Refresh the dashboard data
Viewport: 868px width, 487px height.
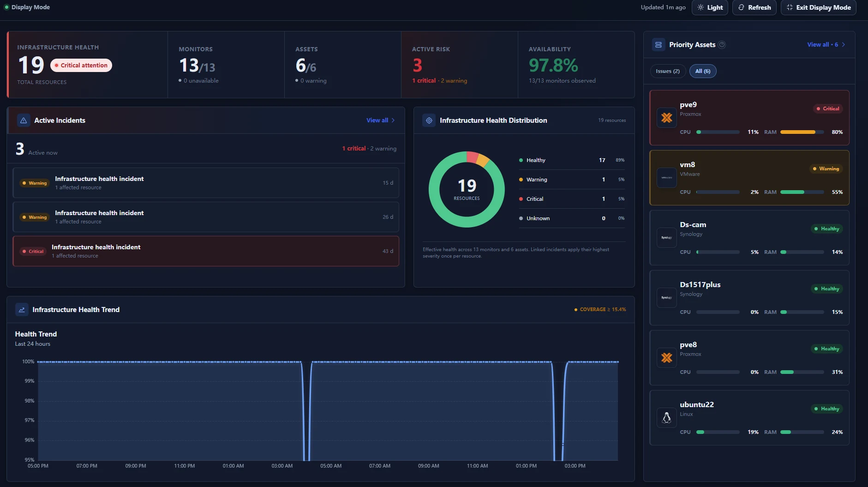coord(754,7)
